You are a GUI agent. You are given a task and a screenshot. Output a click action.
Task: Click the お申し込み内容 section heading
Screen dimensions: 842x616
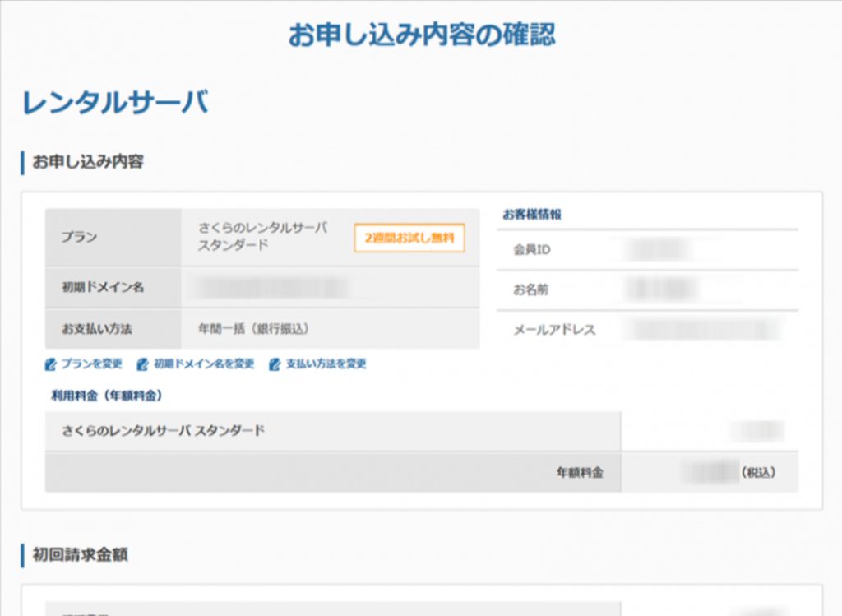pos(88,162)
